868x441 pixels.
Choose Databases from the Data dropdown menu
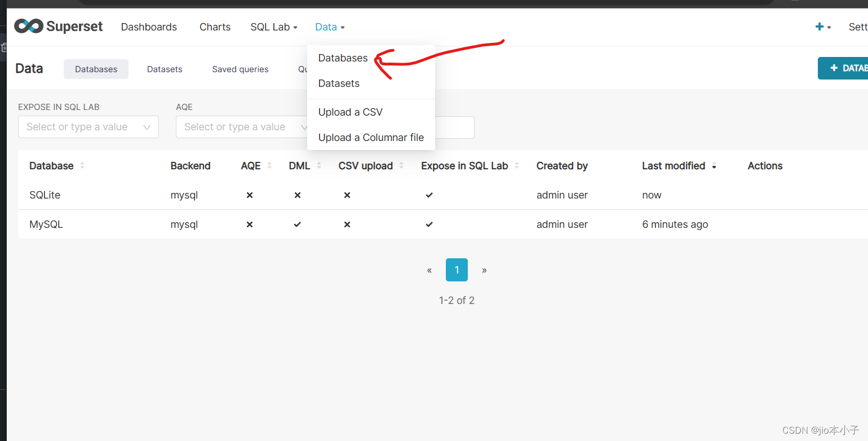(x=343, y=58)
